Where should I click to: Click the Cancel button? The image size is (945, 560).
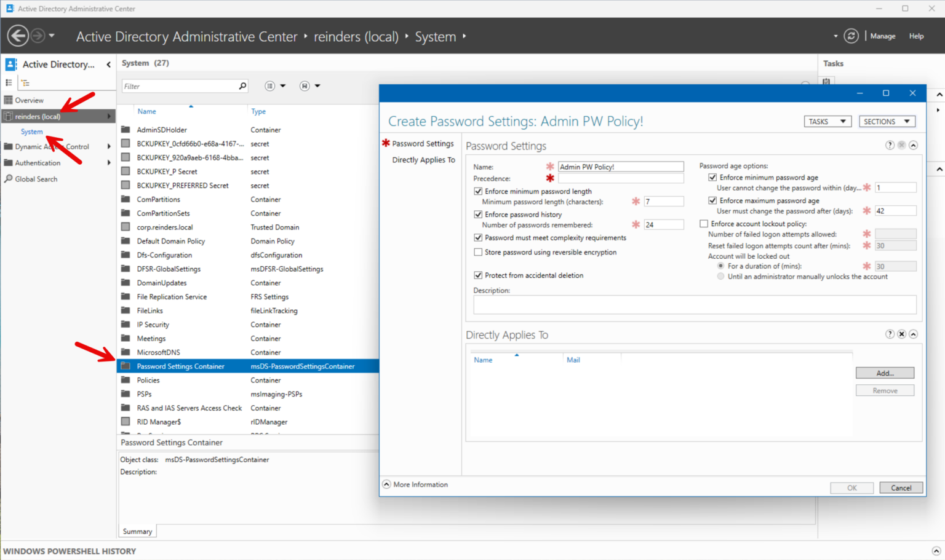(901, 488)
